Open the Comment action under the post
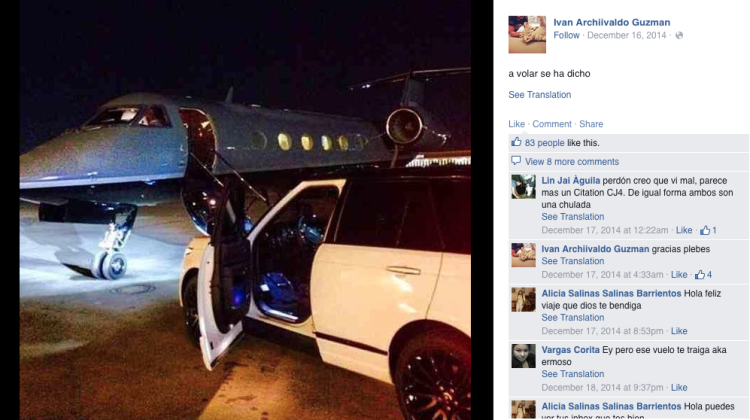750x420 pixels. [x=552, y=124]
